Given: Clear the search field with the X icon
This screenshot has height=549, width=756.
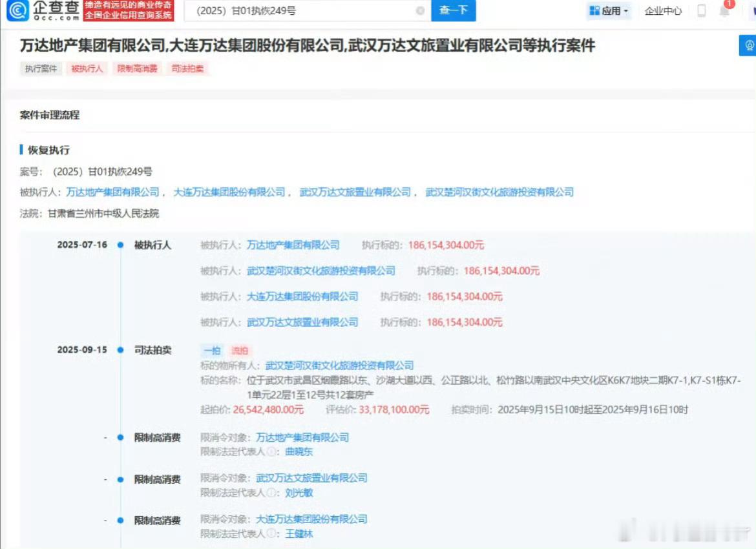Looking at the screenshot, I should [x=420, y=10].
